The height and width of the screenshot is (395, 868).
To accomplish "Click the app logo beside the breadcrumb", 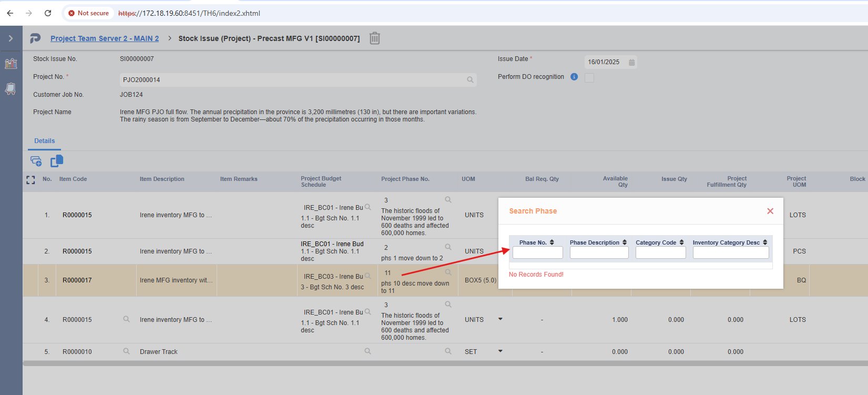I will [35, 38].
